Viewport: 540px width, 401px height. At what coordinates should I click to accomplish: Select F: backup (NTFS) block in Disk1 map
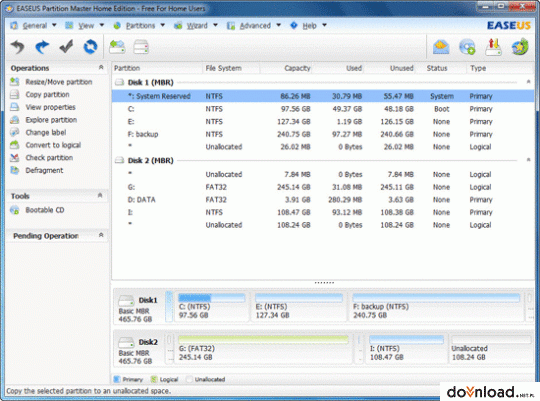click(x=436, y=307)
